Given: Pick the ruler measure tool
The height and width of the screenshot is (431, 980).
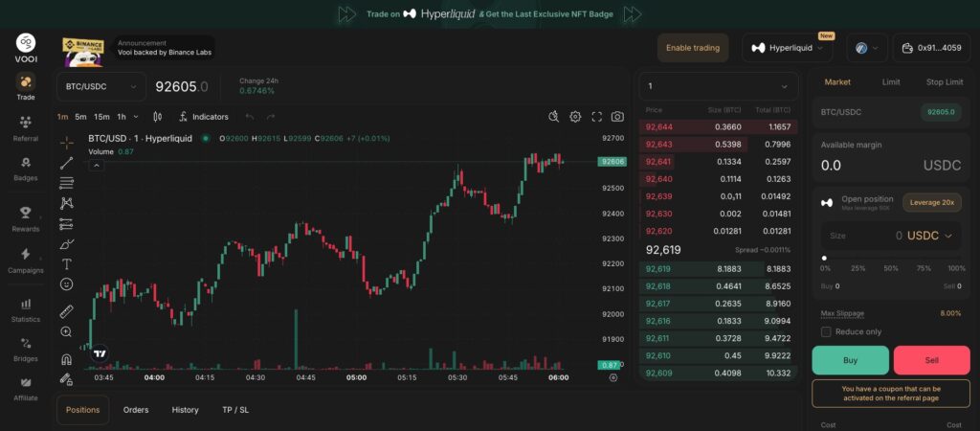Looking at the screenshot, I should [66, 311].
